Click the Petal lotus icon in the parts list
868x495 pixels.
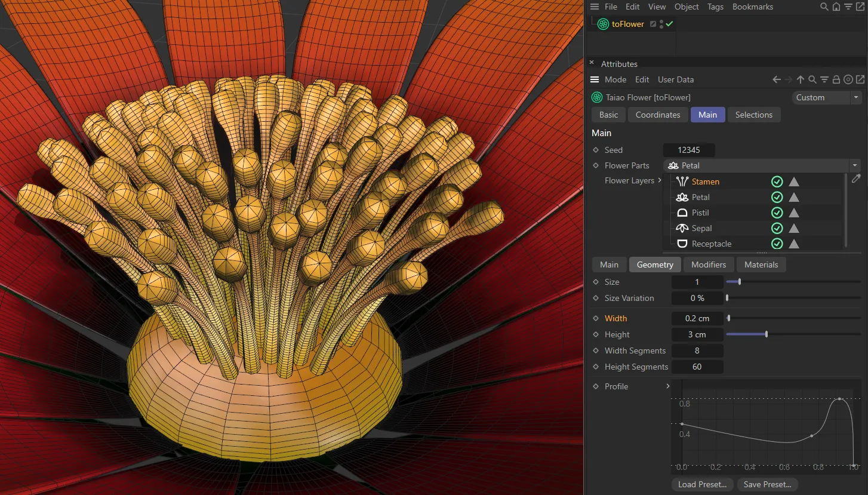[681, 197]
